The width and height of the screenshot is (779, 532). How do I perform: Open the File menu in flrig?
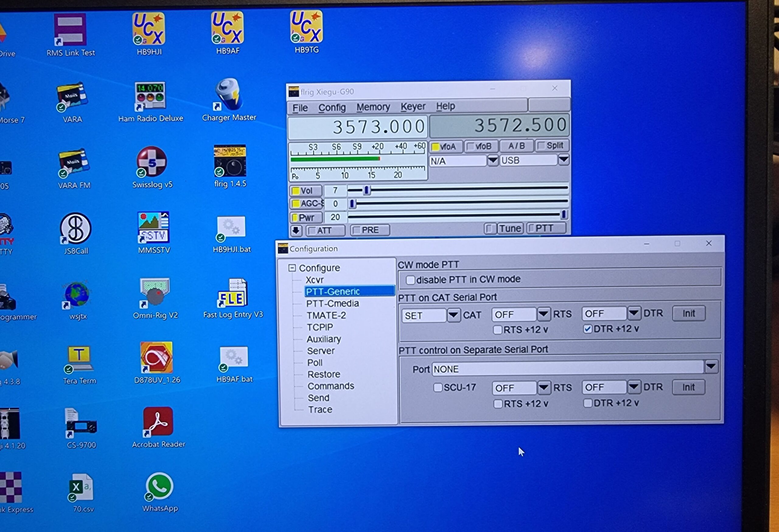300,108
